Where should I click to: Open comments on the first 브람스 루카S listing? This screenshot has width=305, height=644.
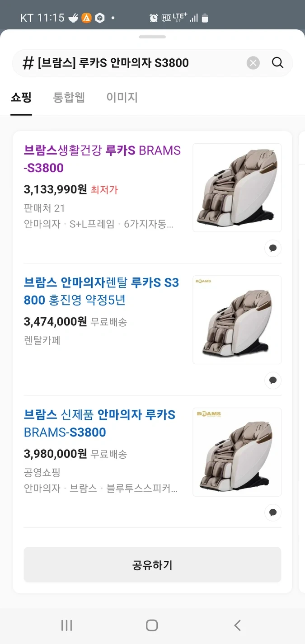[273, 248]
